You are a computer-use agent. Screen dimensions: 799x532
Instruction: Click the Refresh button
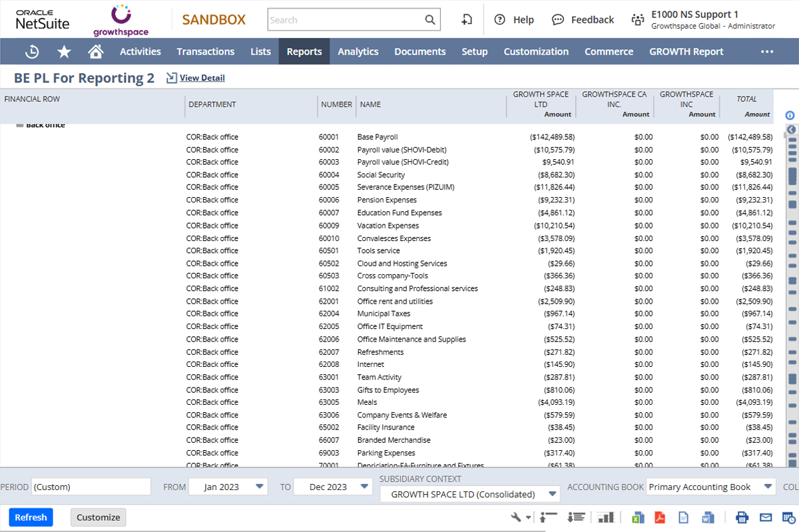click(x=31, y=517)
